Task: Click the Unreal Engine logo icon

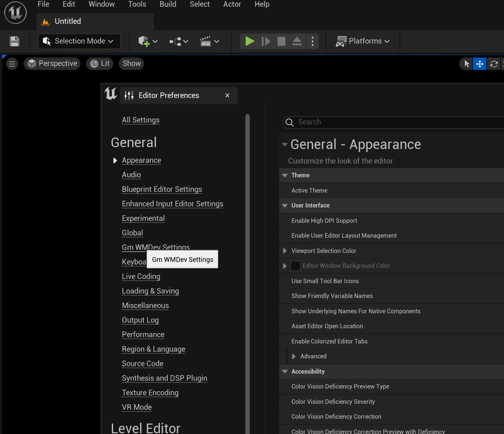Action: pyautogui.click(x=15, y=13)
